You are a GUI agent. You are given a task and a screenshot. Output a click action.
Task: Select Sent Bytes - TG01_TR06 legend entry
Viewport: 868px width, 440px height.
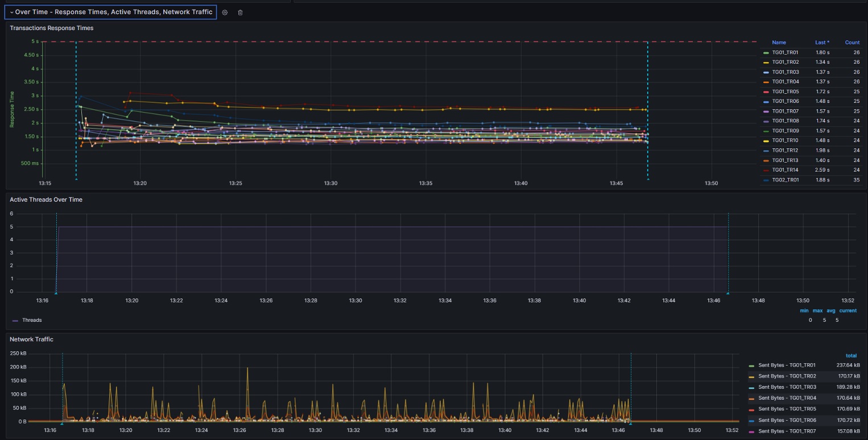[787, 420]
